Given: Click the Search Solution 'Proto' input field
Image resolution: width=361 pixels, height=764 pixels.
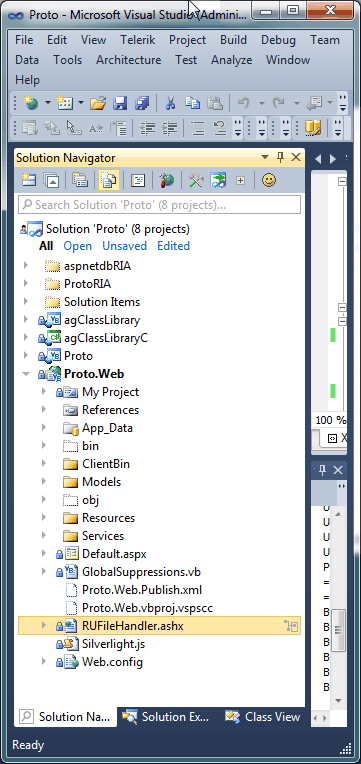Looking at the screenshot, I should [x=159, y=205].
